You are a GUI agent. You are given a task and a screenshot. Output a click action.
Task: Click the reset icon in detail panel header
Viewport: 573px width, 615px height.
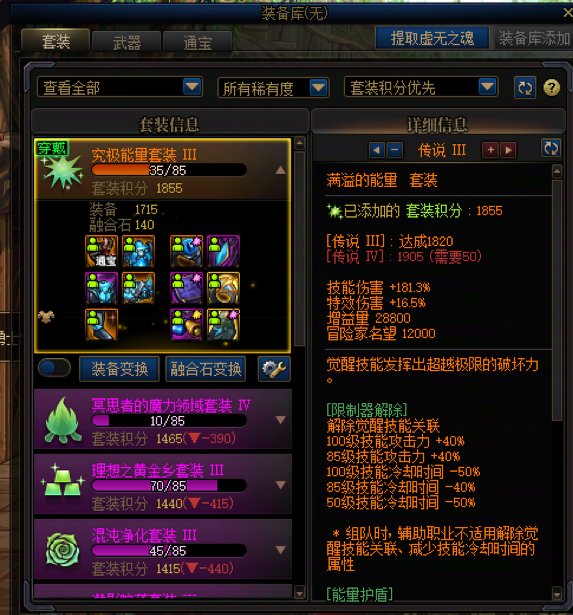pos(551,148)
